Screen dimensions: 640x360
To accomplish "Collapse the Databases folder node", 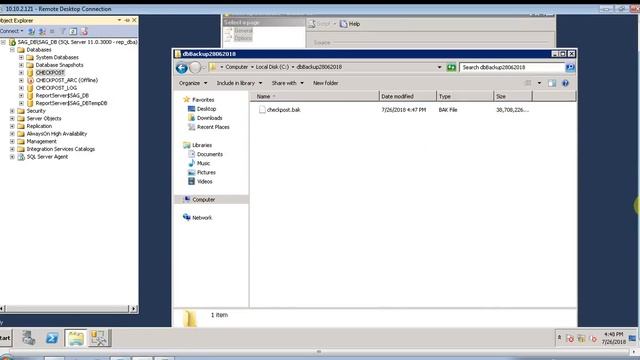I will click(12, 50).
